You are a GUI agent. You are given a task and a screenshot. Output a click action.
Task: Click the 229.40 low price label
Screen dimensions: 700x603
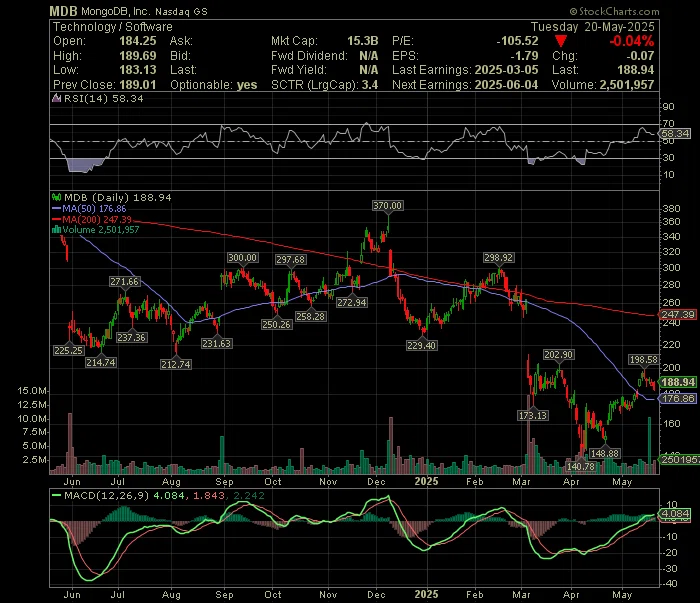pos(421,345)
